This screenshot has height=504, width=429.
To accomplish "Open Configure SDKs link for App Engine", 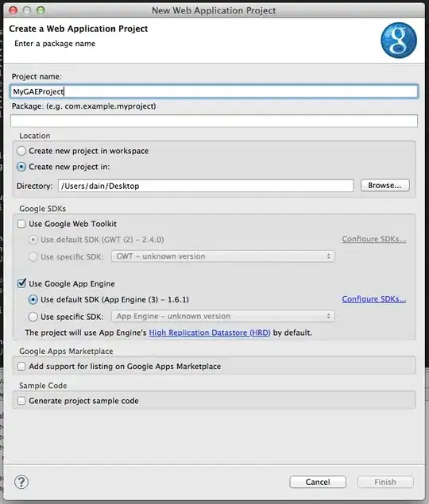I will [x=374, y=299].
